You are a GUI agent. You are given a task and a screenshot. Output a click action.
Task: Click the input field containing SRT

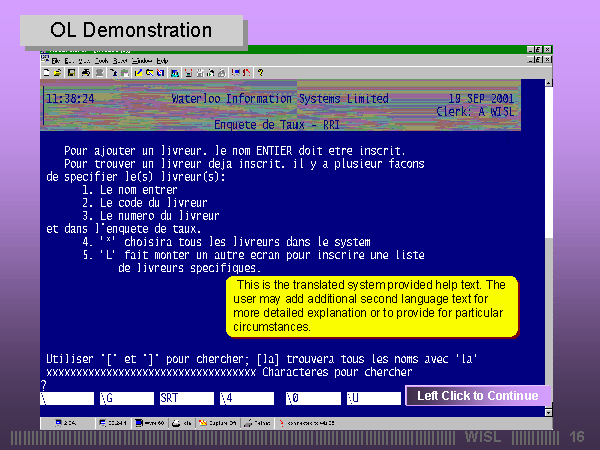pyautogui.click(x=185, y=398)
